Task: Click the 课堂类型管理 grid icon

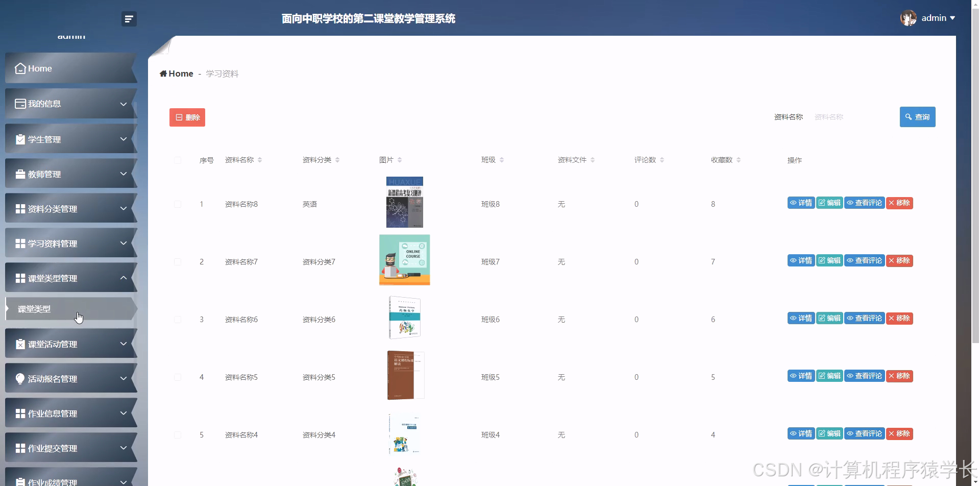Action: pos(20,278)
